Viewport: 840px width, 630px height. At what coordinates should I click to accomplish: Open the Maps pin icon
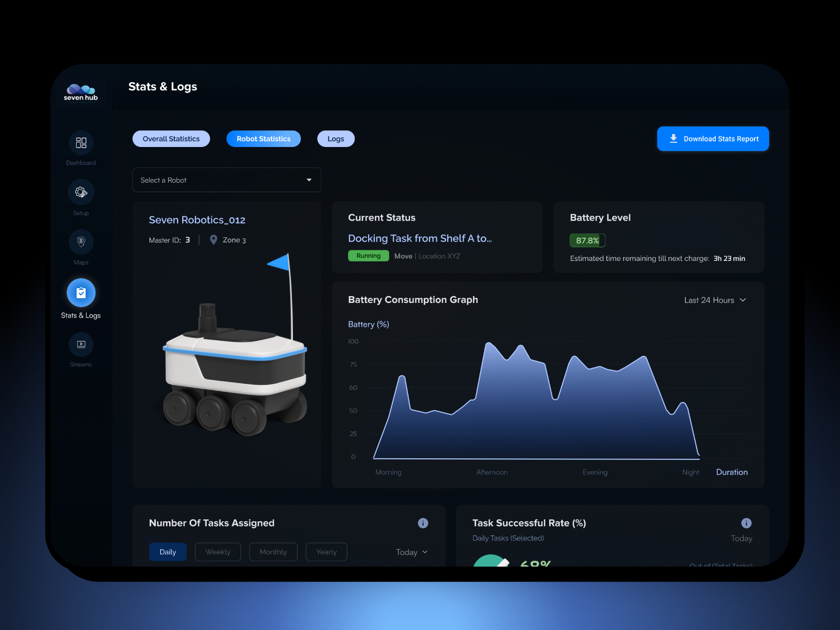point(81,242)
